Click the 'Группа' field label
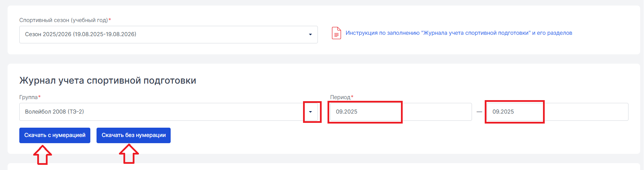 pyautogui.click(x=28, y=97)
